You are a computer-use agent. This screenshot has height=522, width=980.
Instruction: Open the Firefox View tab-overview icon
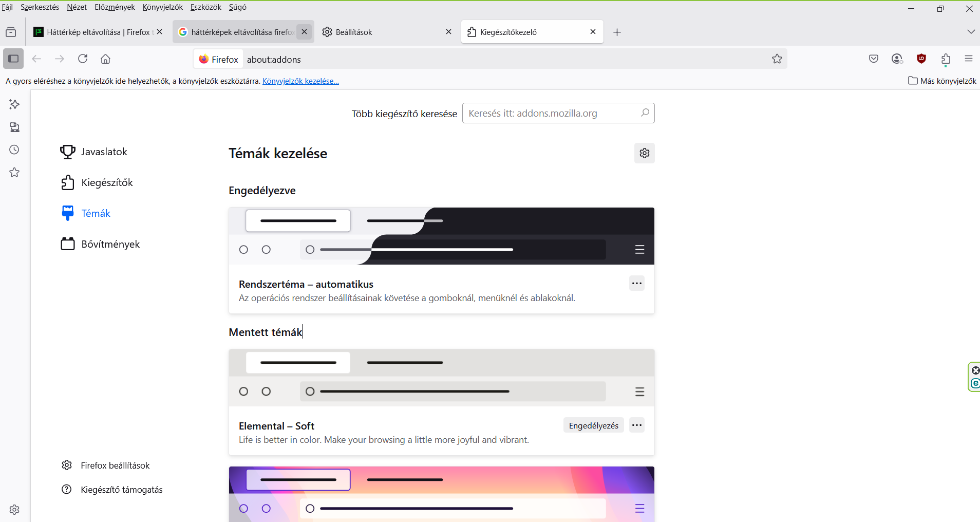tap(11, 32)
